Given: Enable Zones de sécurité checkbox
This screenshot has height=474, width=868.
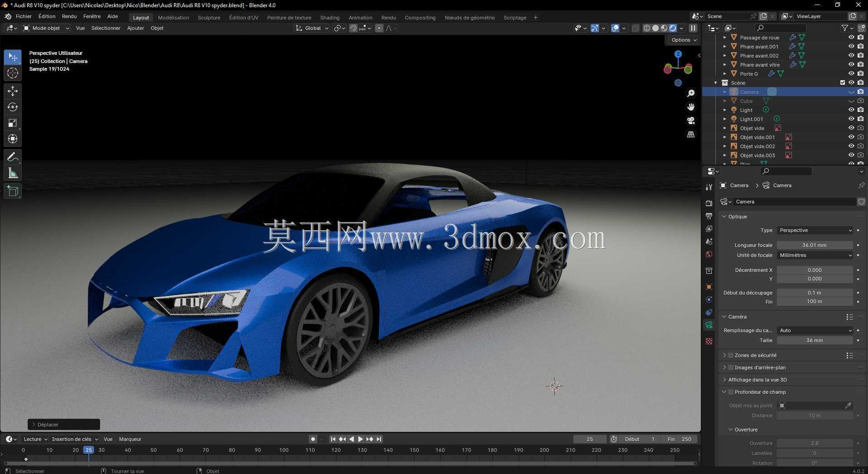Looking at the screenshot, I should tap(731, 355).
